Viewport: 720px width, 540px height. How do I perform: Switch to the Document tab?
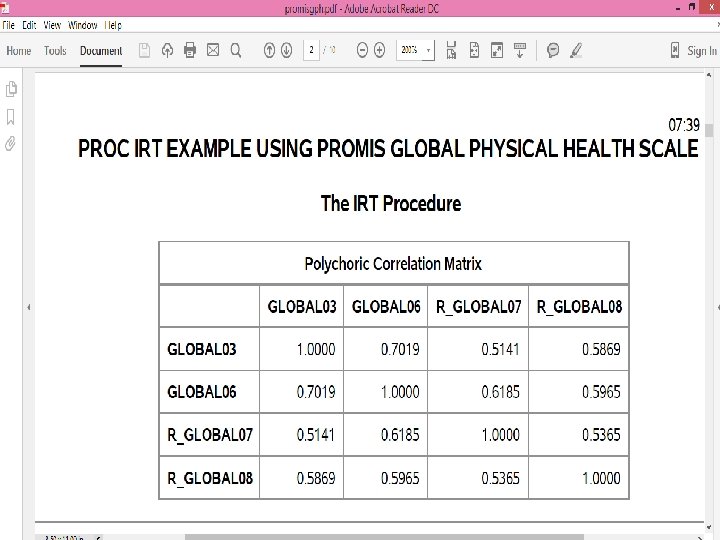pos(101,51)
